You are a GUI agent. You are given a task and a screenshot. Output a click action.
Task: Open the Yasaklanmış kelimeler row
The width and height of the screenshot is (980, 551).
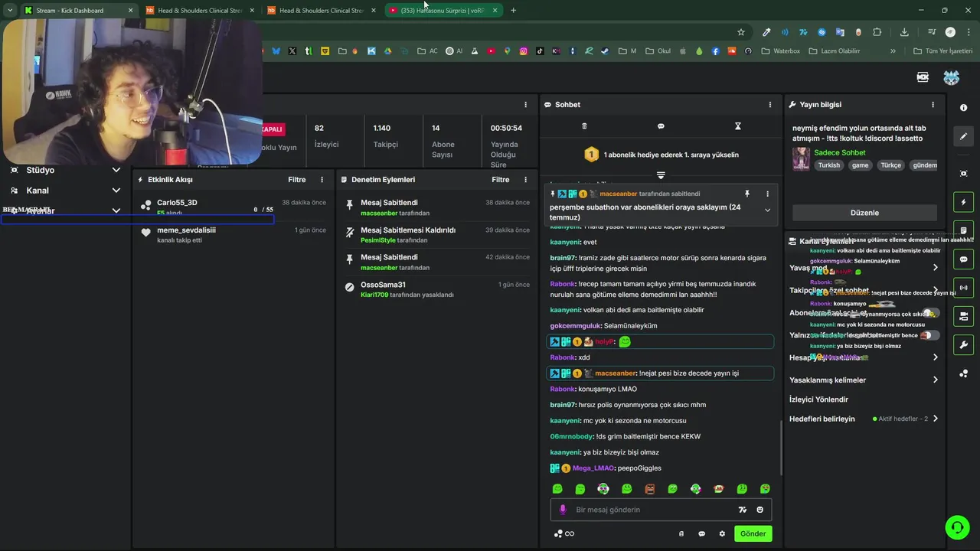pos(864,380)
